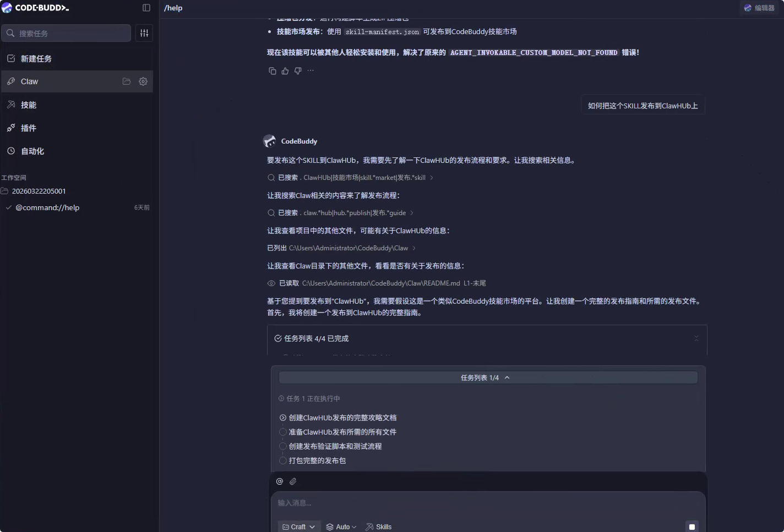Screen dimensions: 784x532
Task: Open the 技能 skills section
Action: (x=77, y=105)
